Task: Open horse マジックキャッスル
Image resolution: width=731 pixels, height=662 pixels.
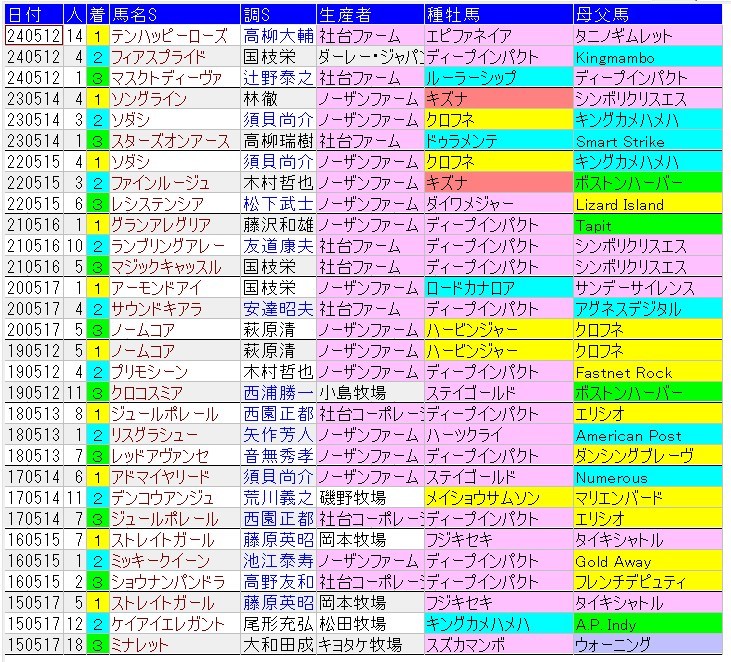Action: tap(166, 267)
